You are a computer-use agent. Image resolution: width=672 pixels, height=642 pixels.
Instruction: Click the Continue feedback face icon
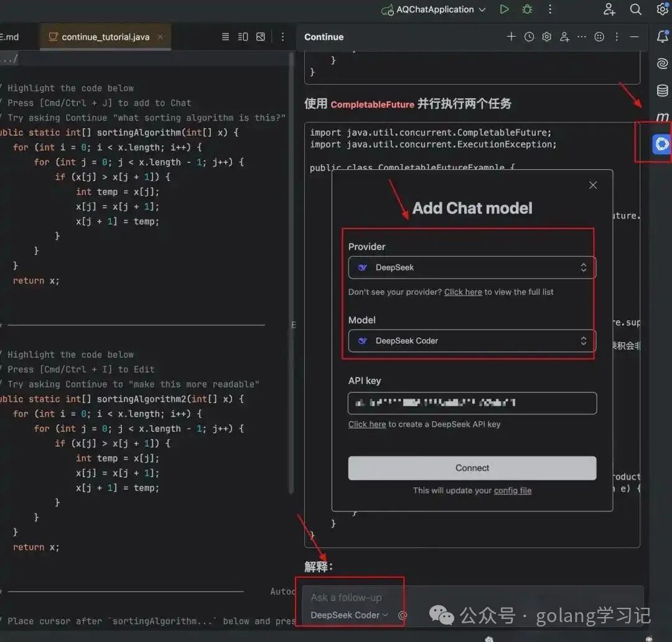[x=599, y=37]
